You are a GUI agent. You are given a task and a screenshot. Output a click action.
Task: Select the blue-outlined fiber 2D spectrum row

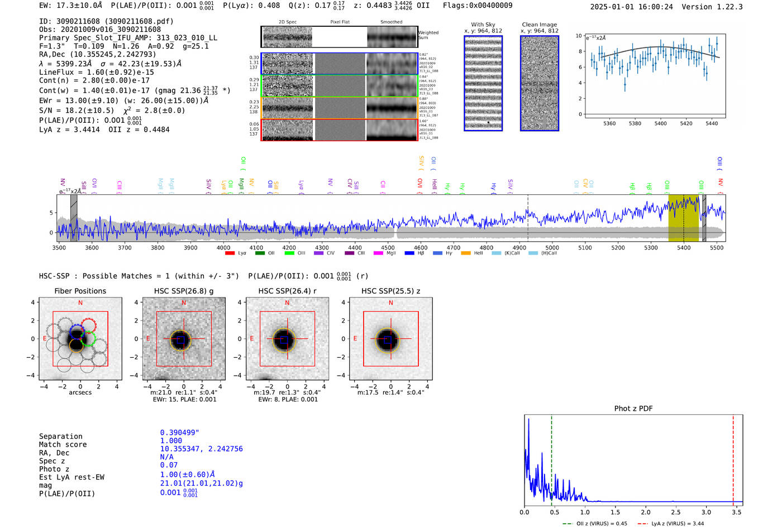click(339, 64)
